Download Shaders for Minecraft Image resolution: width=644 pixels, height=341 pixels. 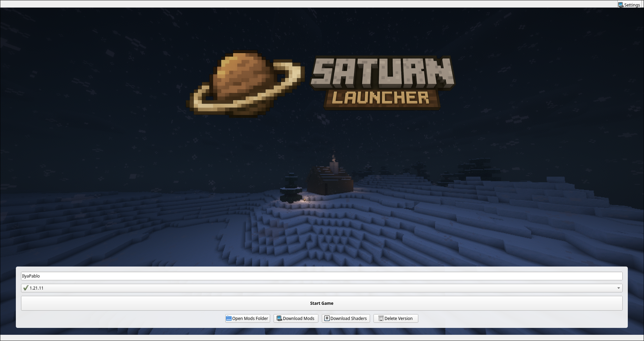pyautogui.click(x=346, y=318)
